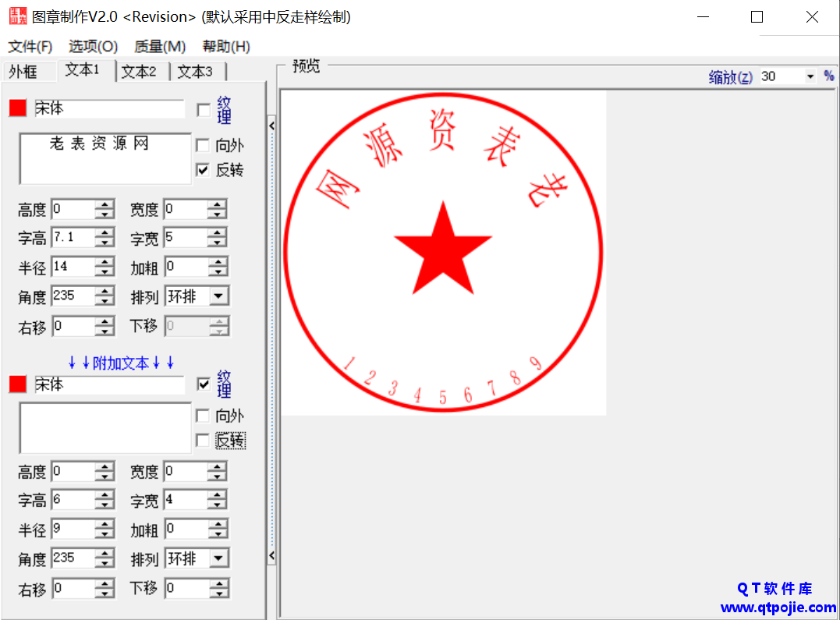Click the 缩放 30 value field

782,76
